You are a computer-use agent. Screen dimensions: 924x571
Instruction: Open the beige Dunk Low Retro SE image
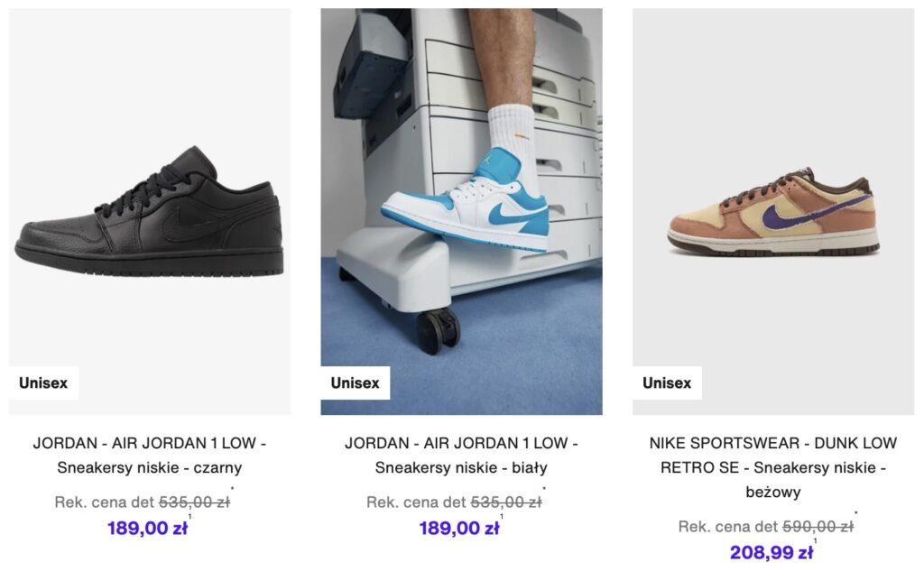coord(773,211)
